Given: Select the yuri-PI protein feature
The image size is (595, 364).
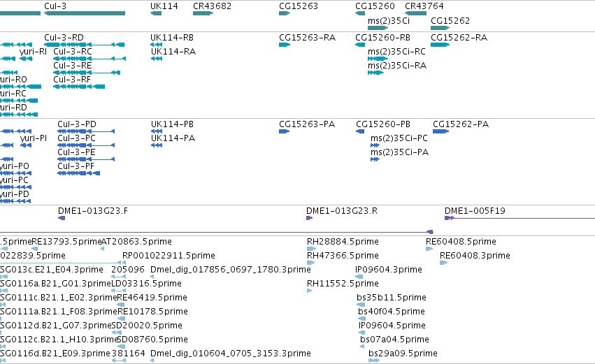Looking at the screenshot, I should 26,145.
